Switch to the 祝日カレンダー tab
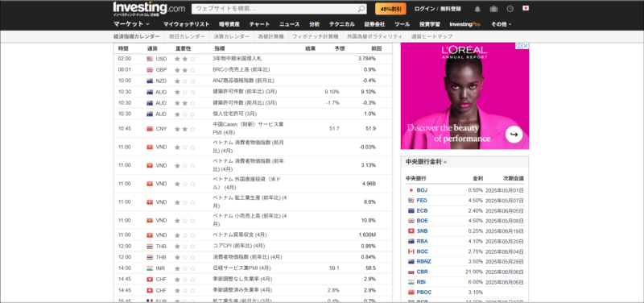644x303 pixels. [x=187, y=36]
